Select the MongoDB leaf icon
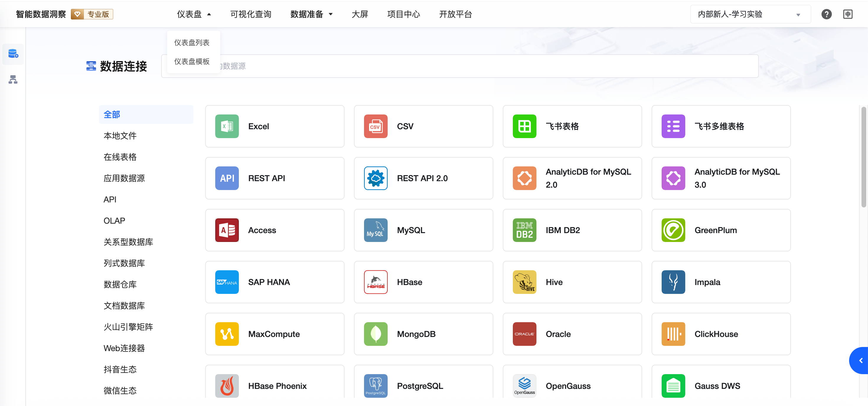Viewport: 868px width, 406px height. [376, 334]
